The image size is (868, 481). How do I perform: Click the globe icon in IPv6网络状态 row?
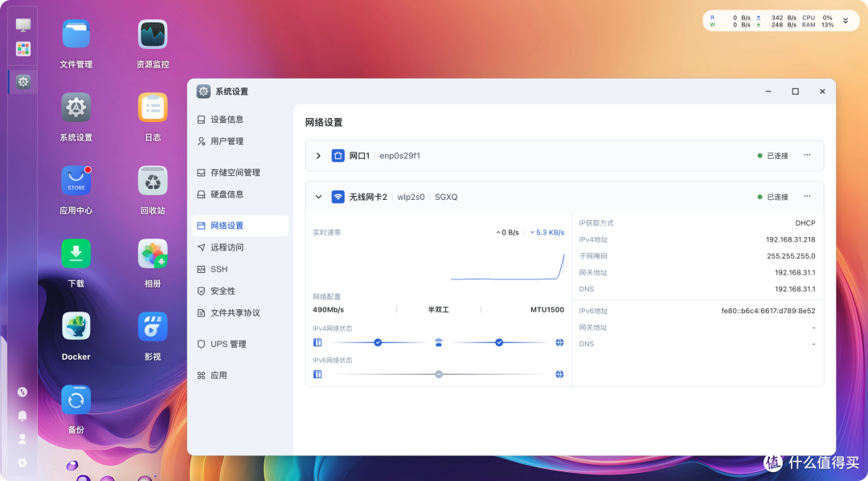tap(559, 374)
